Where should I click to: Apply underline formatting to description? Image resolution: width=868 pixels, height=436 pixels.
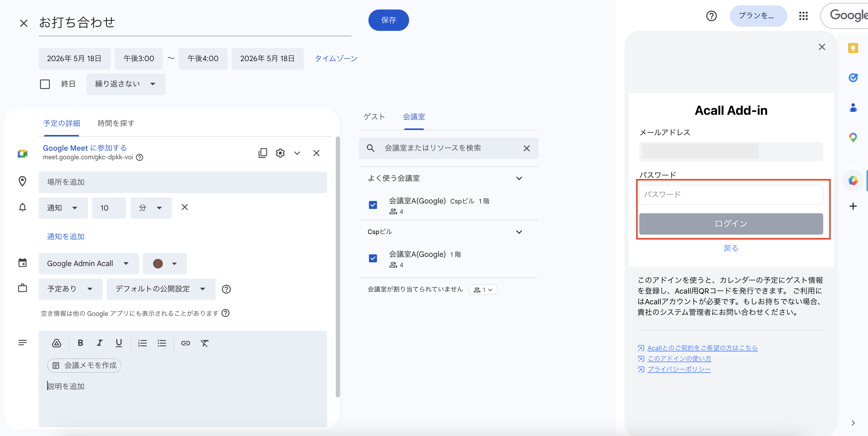click(x=119, y=343)
